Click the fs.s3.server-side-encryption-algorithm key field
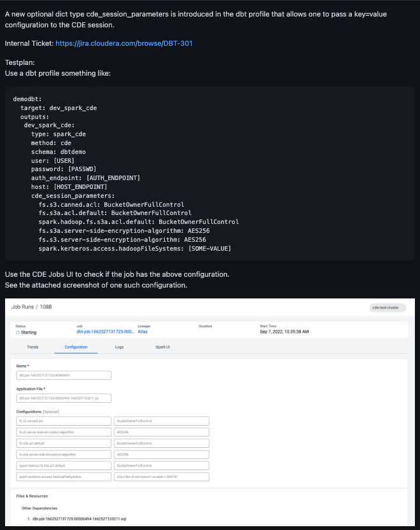This screenshot has height=530, width=420. tap(64, 432)
